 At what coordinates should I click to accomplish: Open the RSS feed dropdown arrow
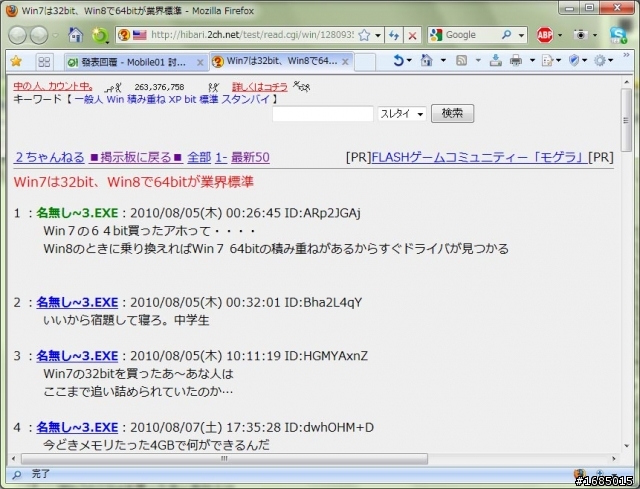[478, 61]
